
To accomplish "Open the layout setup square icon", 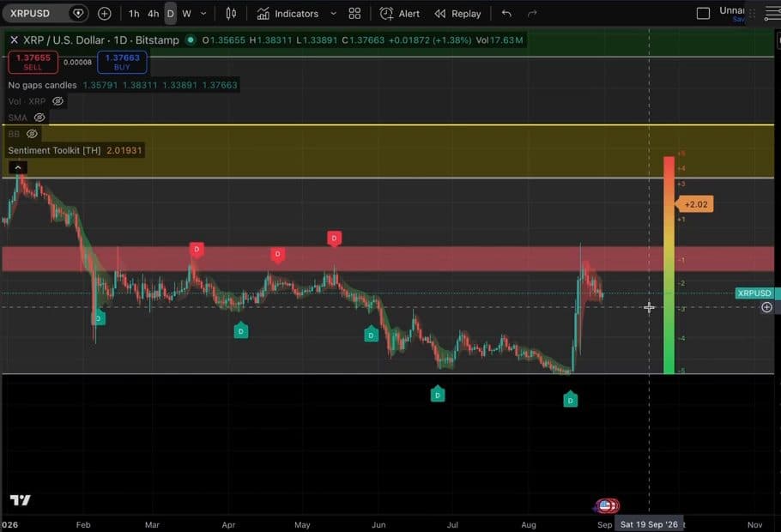I will coord(703,14).
